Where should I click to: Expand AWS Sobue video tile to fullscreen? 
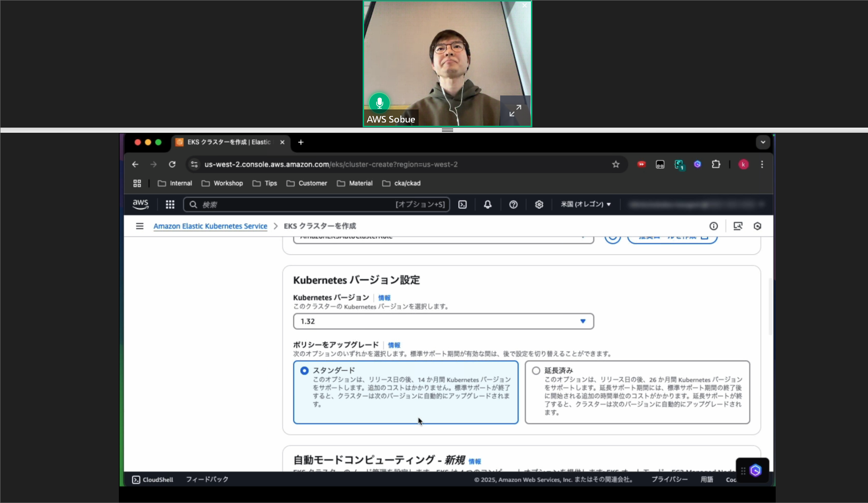[x=515, y=111]
